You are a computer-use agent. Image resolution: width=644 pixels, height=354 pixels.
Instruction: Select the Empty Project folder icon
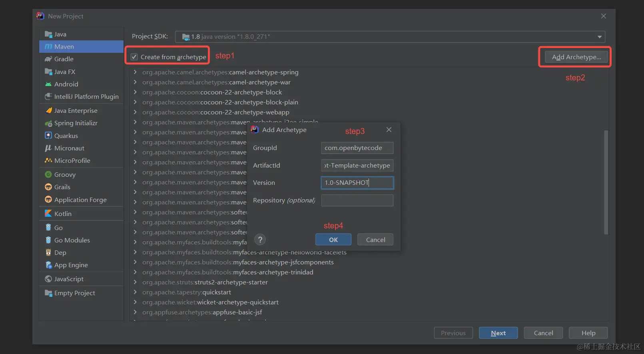(x=48, y=293)
